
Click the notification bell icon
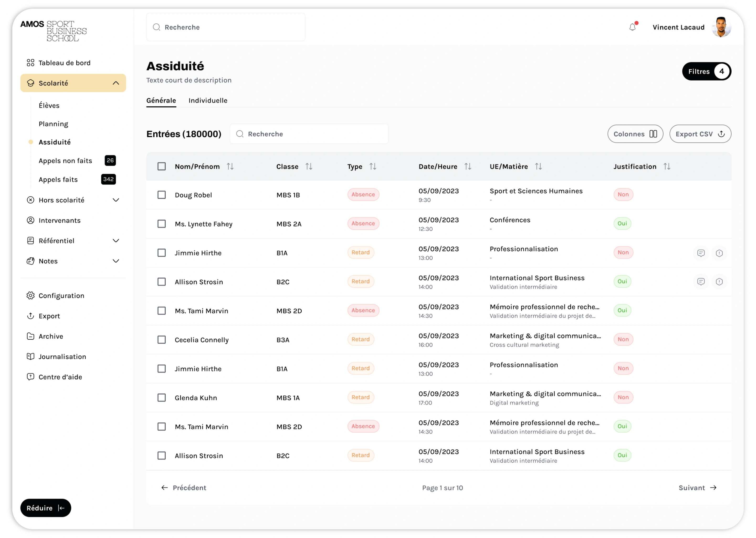(x=632, y=27)
